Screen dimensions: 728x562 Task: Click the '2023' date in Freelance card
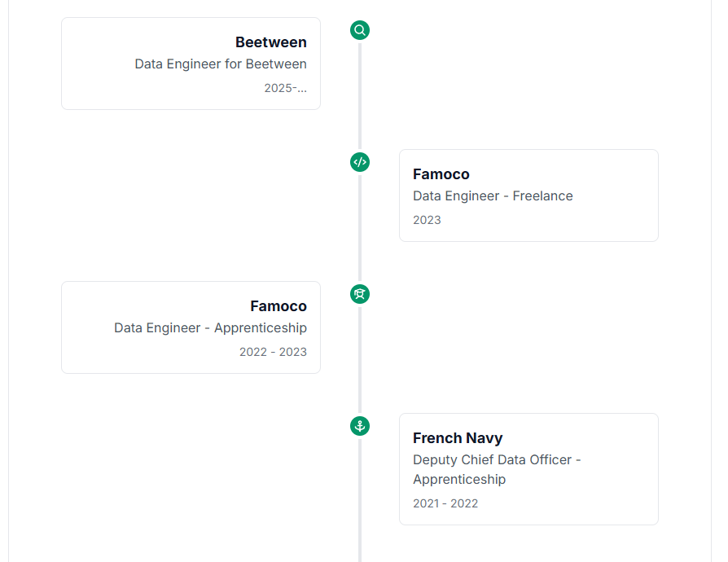(x=427, y=220)
